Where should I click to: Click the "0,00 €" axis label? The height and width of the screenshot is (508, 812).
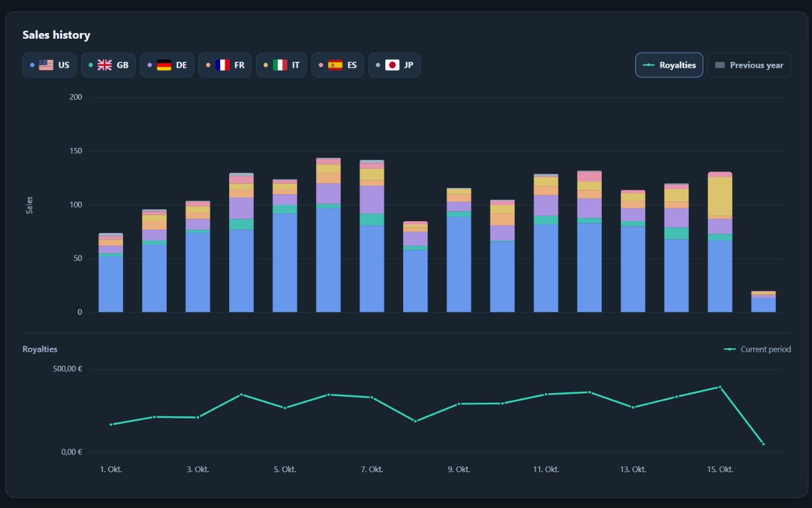(x=72, y=451)
